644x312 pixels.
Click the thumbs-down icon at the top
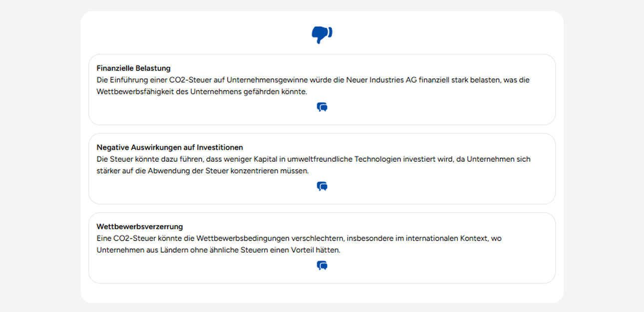322,34
